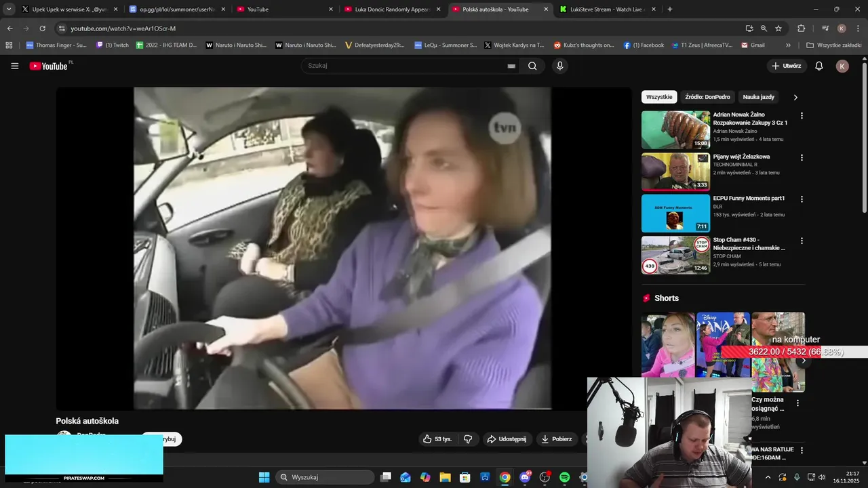Open the Stop Cham #430 video title
Image resolution: width=868 pixels, height=488 pixels.
point(749,244)
